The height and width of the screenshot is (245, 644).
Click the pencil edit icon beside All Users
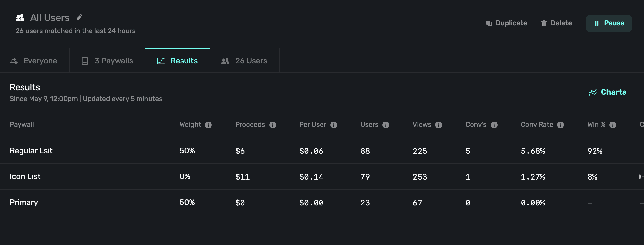(x=80, y=17)
